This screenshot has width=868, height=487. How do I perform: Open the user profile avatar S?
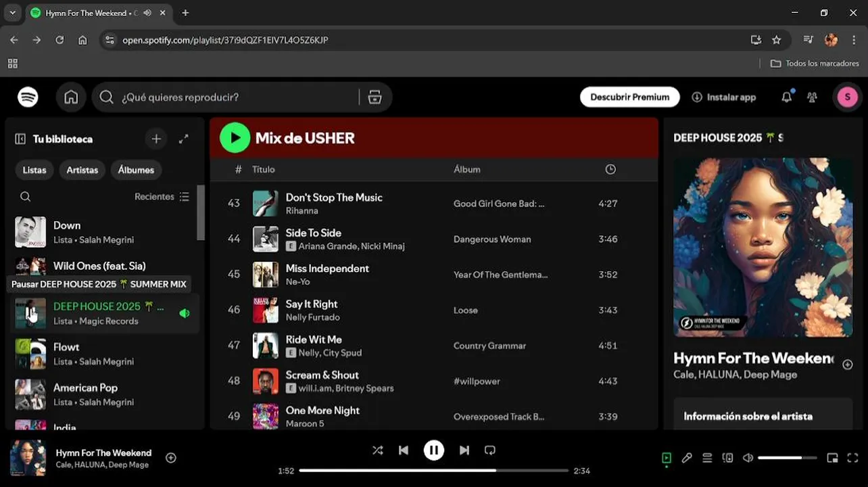(847, 97)
